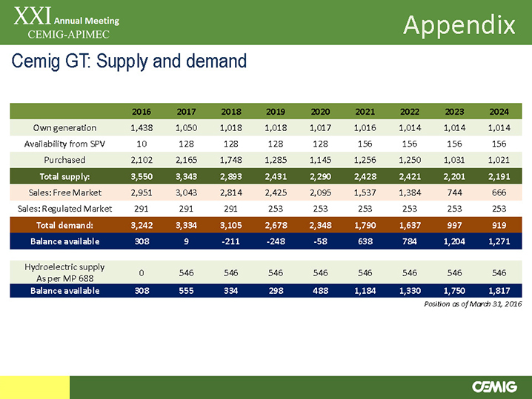Click Free Market sales value '3,043'
This screenshot has height=399, width=532.
(186, 192)
